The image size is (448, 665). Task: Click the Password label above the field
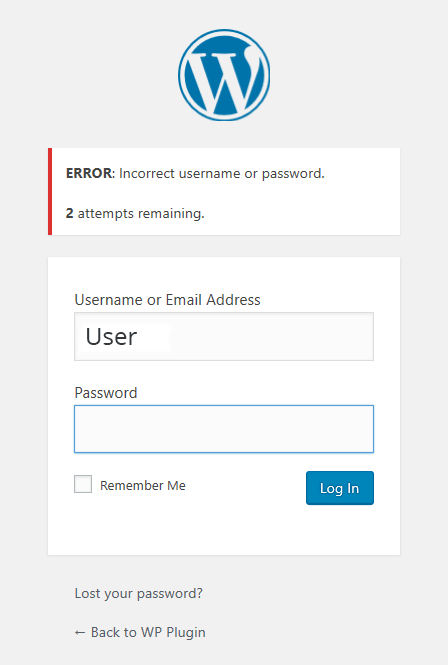pyautogui.click(x=106, y=393)
